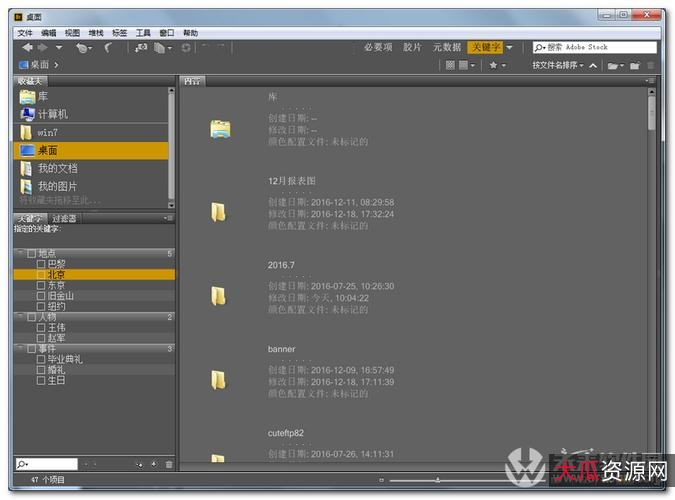
Task: Tick the 地点 parent keyword checkbox
Action: tap(31, 254)
